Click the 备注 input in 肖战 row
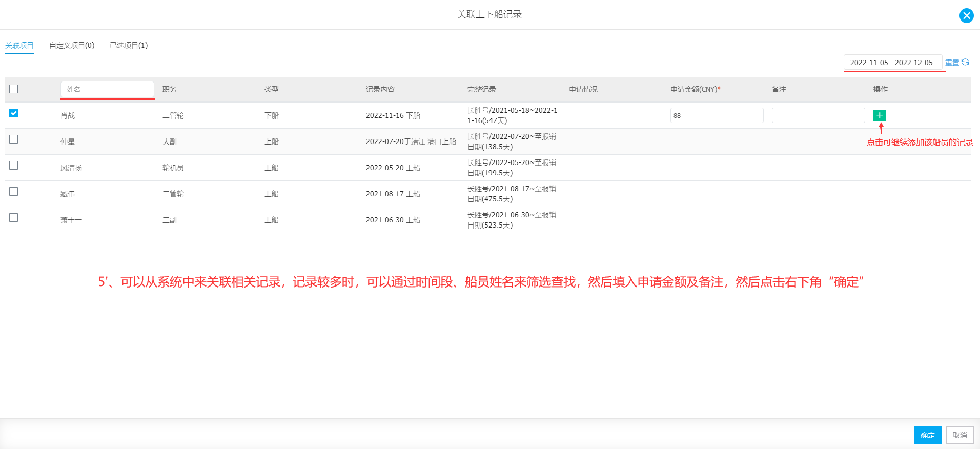Viewport: 980px width, 449px height. (818, 115)
